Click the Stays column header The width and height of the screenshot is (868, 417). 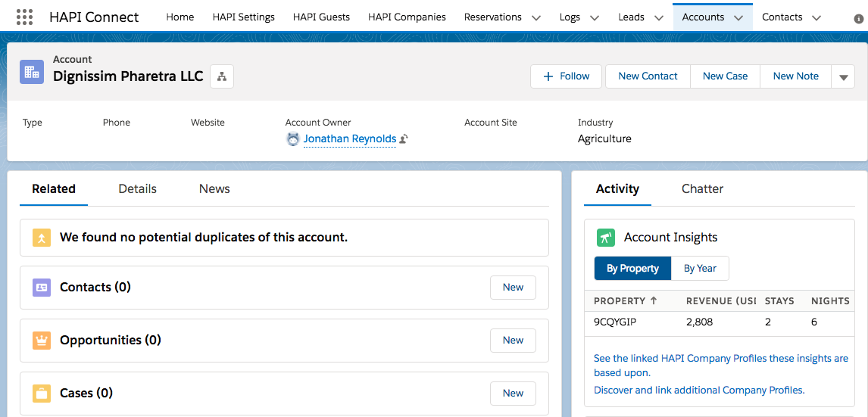pyautogui.click(x=779, y=301)
